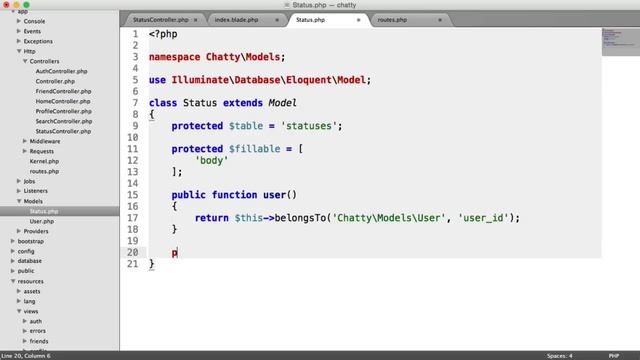Collapse the Http folder
The height and width of the screenshot is (360, 640).
[x=19, y=51]
